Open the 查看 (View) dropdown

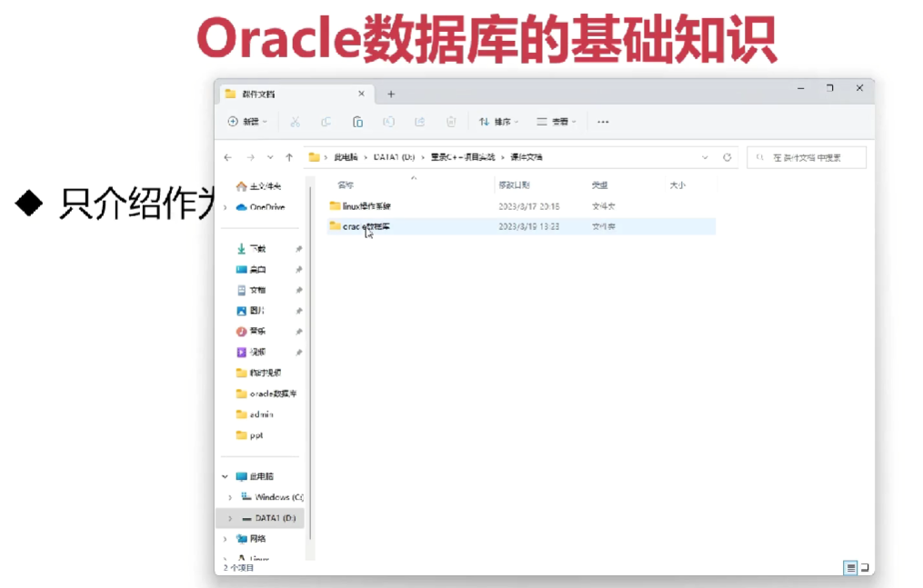click(x=556, y=122)
